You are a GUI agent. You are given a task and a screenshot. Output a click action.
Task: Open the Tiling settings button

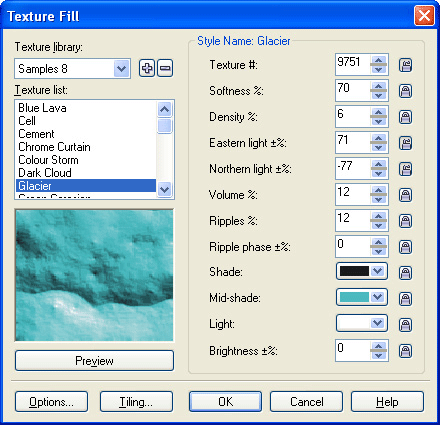pyautogui.click(x=136, y=402)
